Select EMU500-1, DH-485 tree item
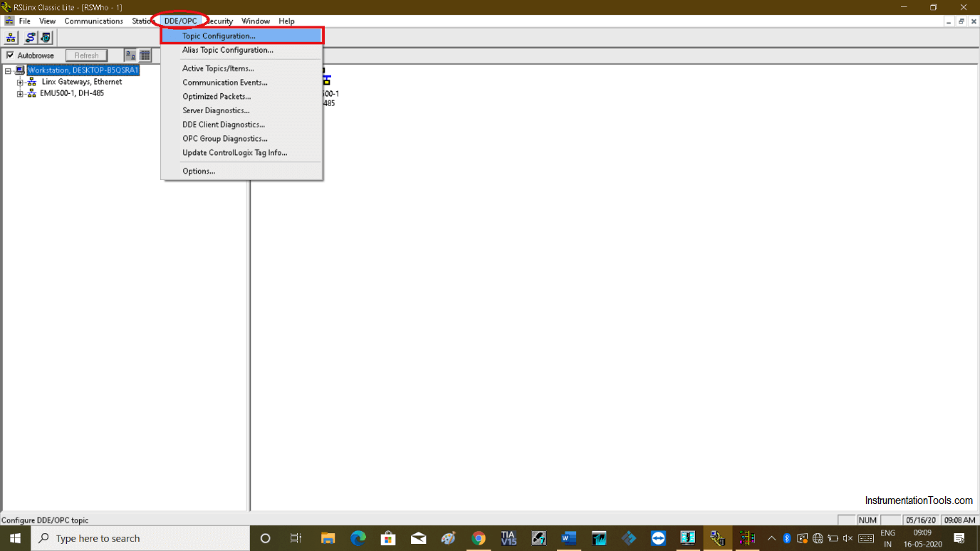This screenshot has width=980, height=551. [72, 93]
